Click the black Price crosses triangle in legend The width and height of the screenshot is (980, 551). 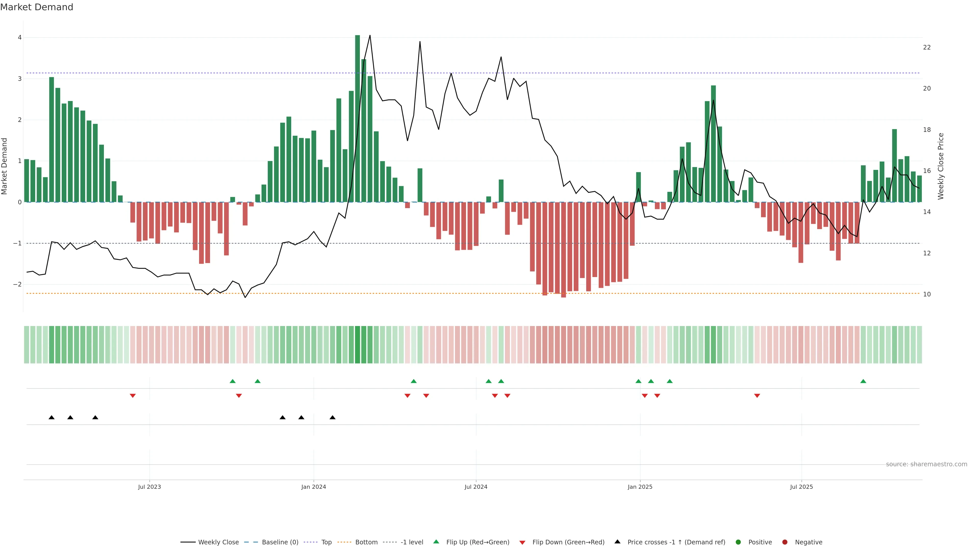click(x=617, y=542)
